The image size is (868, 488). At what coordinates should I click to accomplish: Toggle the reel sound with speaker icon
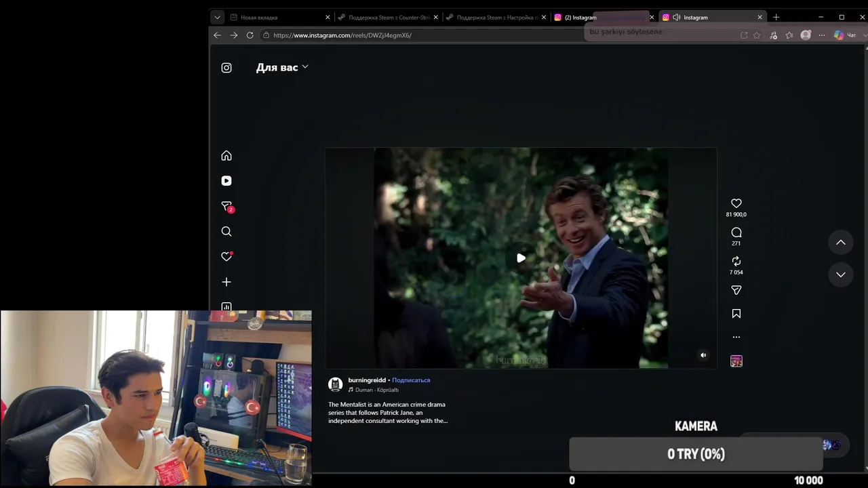(x=703, y=355)
